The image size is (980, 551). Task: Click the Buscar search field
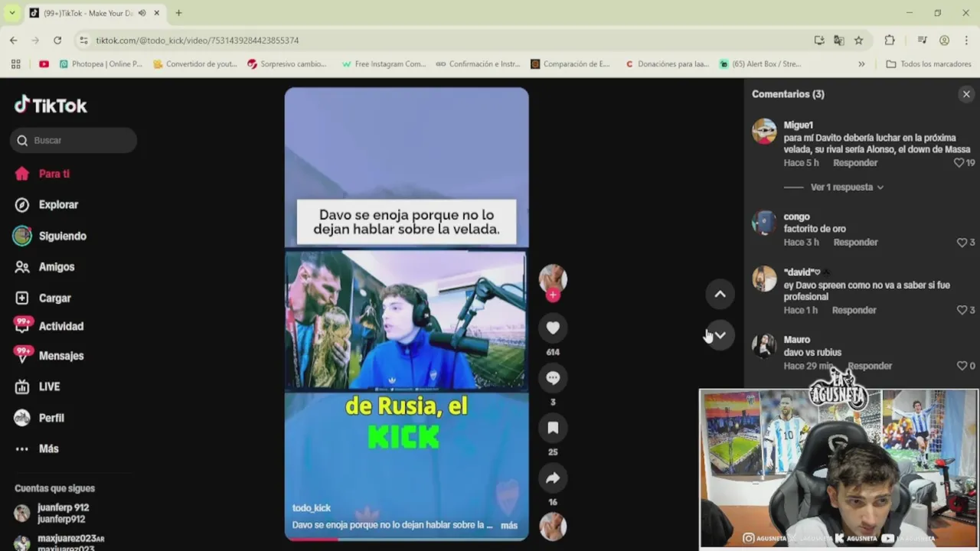pyautogui.click(x=73, y=140)
